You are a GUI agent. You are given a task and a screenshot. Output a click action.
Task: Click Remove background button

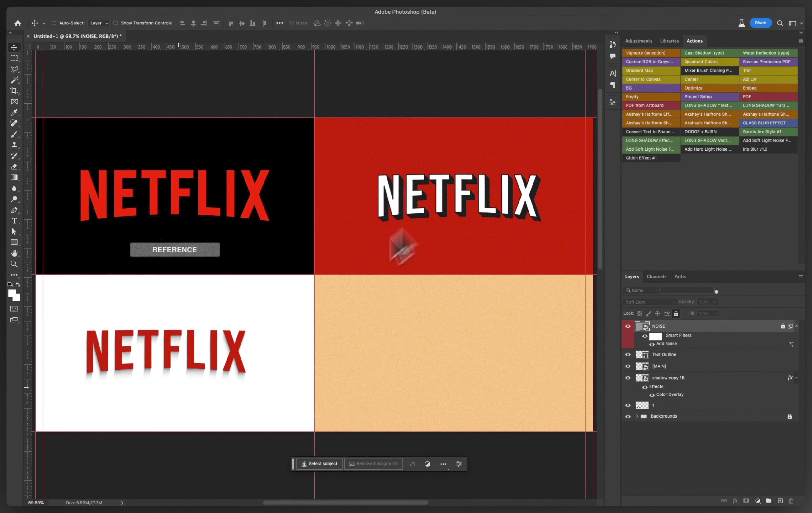pos(373,464)
